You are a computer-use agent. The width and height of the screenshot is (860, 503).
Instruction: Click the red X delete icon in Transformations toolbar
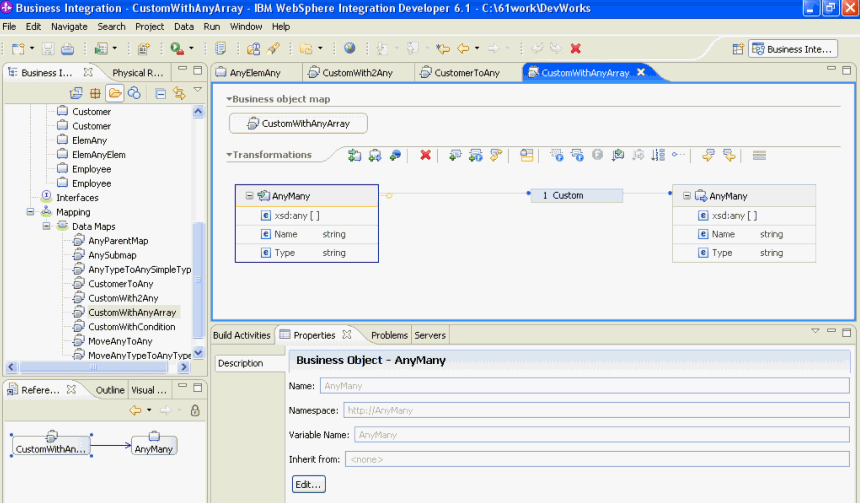tap(425, 155)
